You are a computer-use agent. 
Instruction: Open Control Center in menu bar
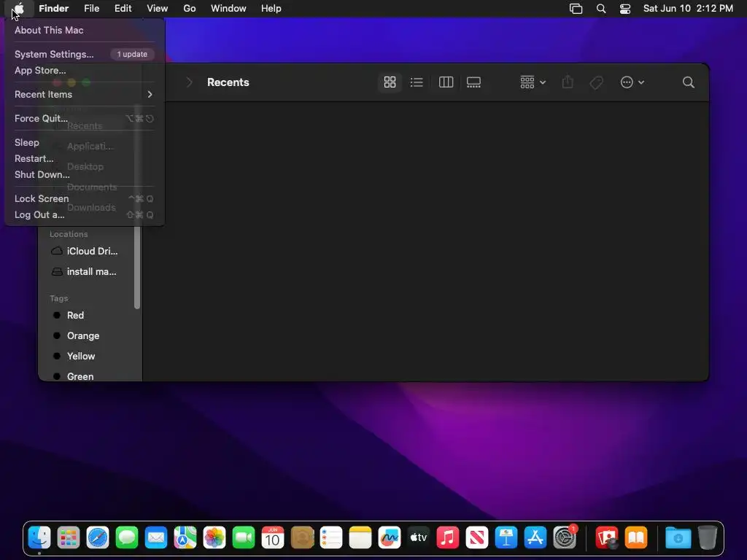point(625,9)
